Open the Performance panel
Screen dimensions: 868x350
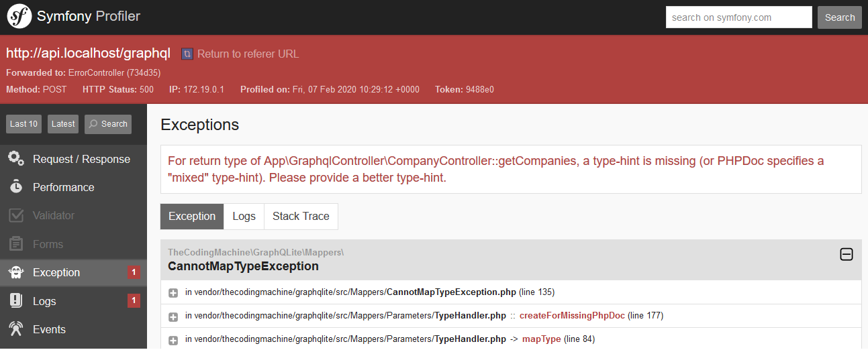click(73, 187)
